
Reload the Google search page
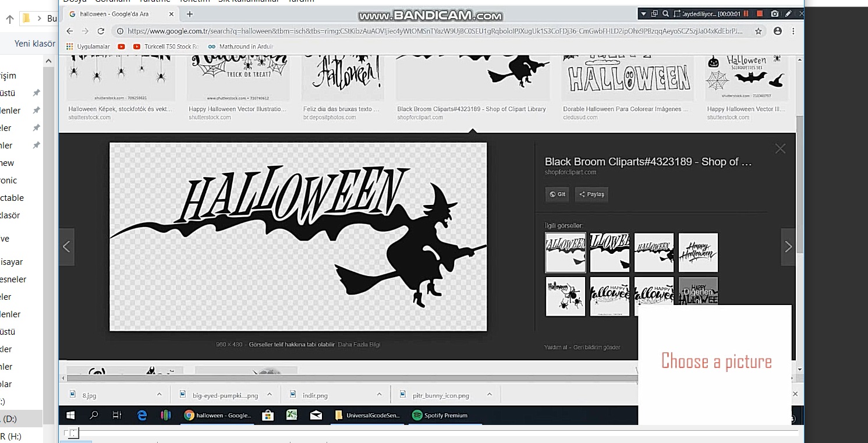101,31
